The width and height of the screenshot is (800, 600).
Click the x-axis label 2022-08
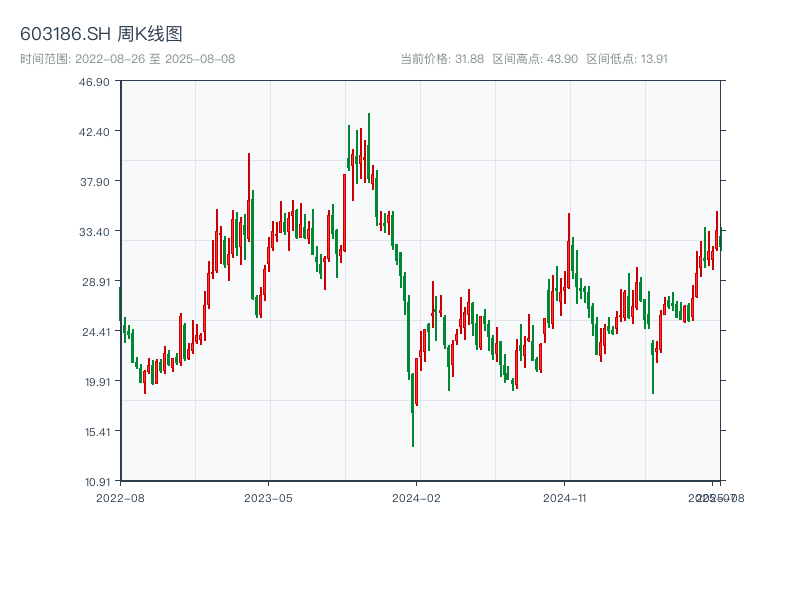pos(120,498)
